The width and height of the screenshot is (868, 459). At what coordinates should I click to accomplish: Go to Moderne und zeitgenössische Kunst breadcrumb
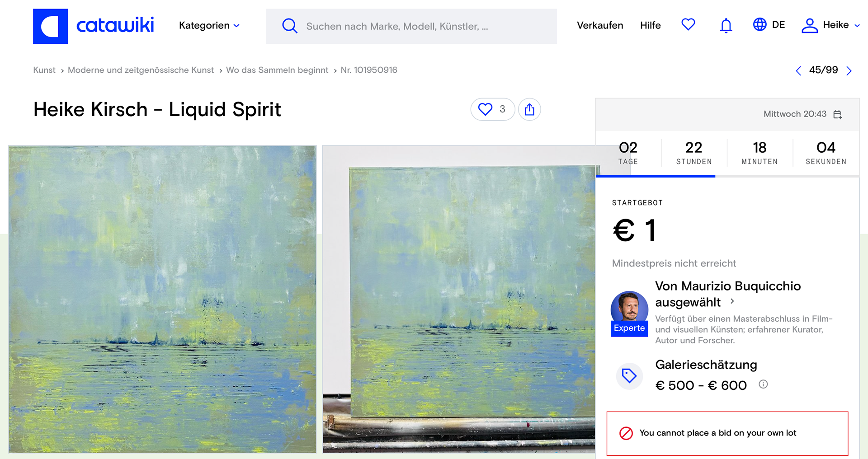tap(141, 70)
